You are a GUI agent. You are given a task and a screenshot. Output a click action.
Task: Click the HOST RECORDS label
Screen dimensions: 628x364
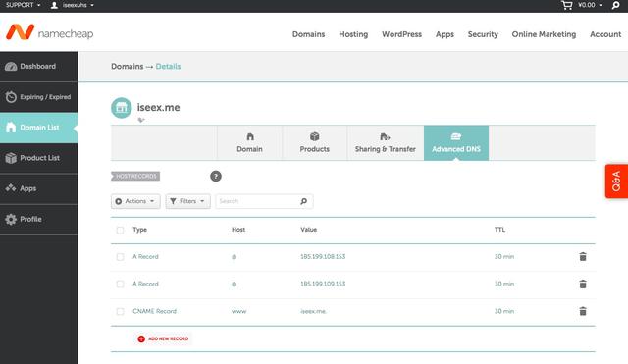point(135,177)
